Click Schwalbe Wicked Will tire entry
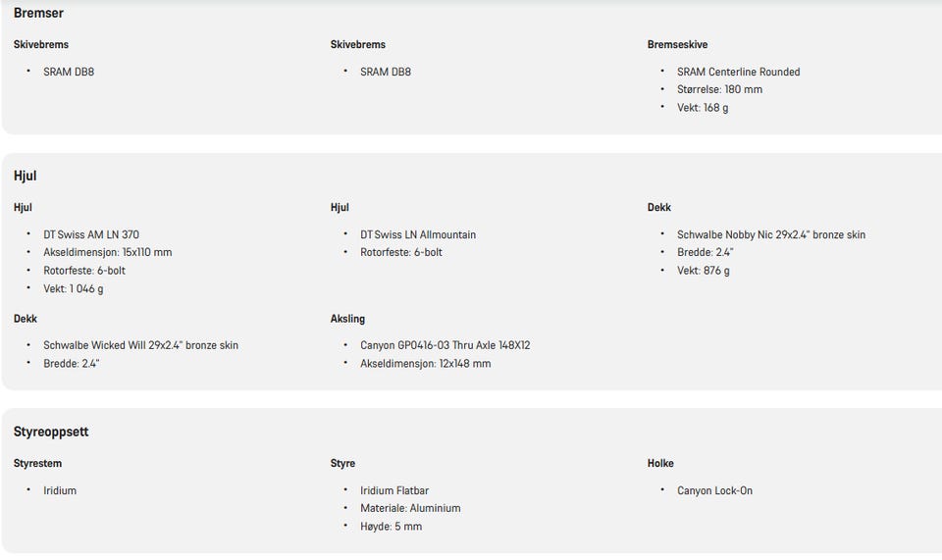 click(140, 345)
